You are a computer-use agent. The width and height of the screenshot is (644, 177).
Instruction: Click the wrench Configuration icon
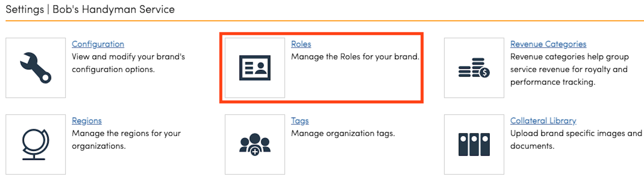click(x=36, y=68)
